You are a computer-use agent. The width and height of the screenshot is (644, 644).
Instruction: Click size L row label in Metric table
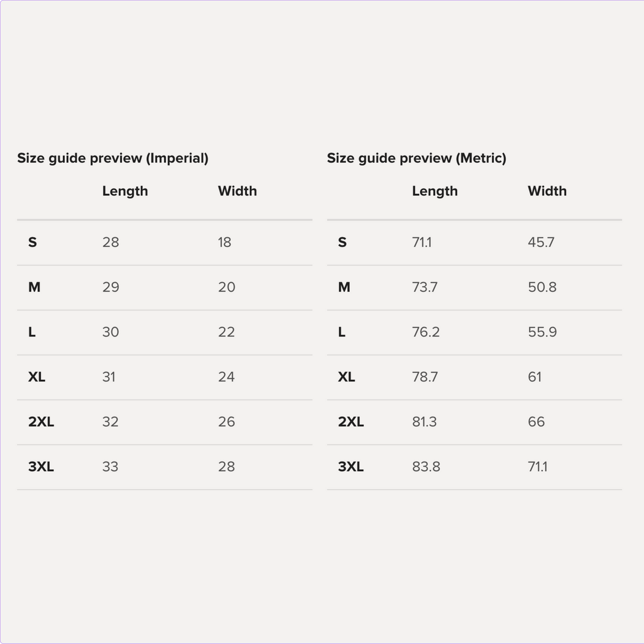coord(342,332)
